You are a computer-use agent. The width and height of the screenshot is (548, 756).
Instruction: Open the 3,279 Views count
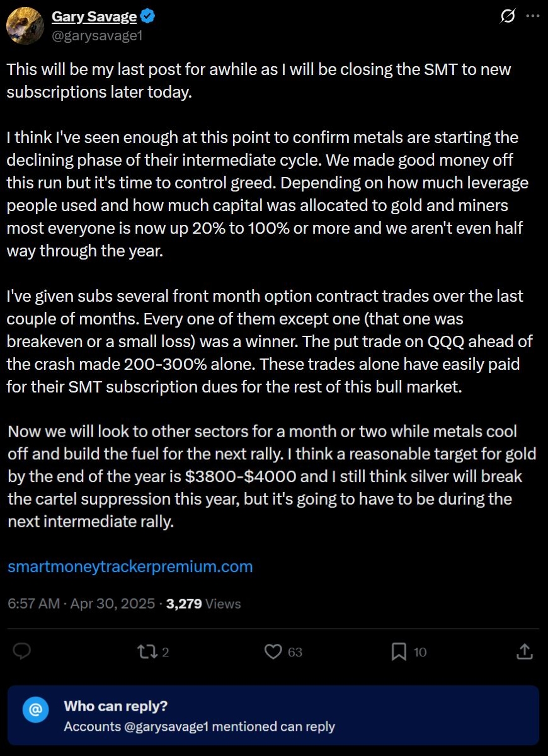click(203, 604)
